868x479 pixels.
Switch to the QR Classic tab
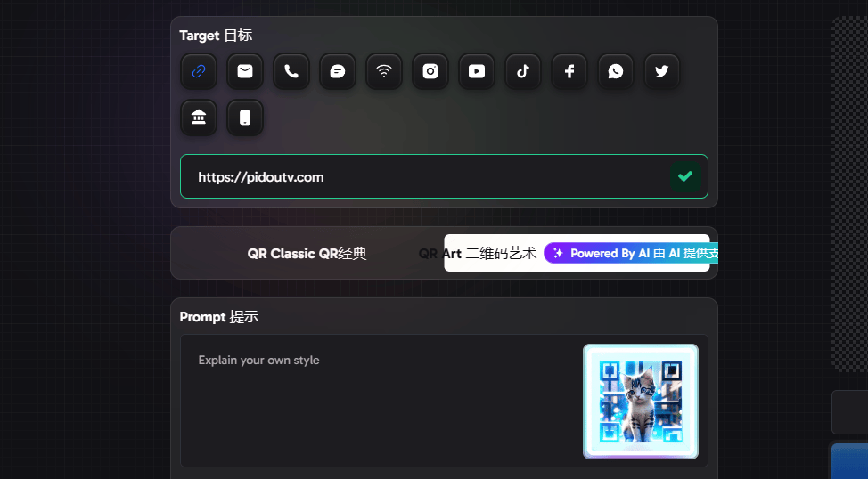307,254
